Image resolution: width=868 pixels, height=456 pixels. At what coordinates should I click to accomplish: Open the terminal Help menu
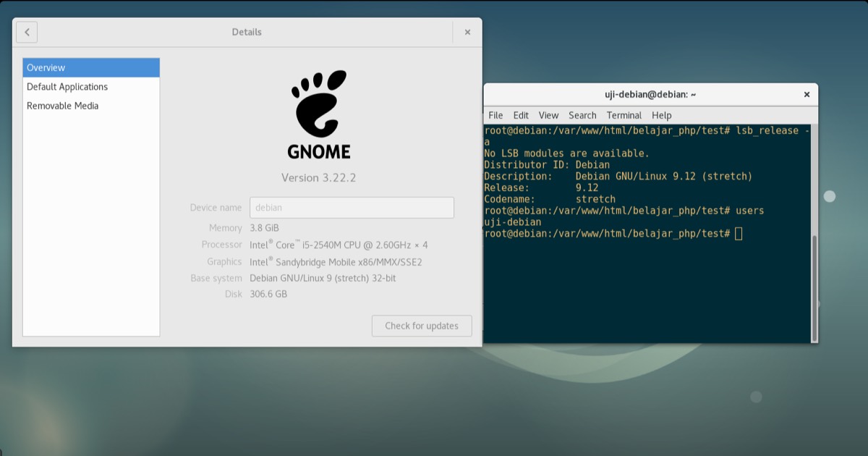coord(661,115)
